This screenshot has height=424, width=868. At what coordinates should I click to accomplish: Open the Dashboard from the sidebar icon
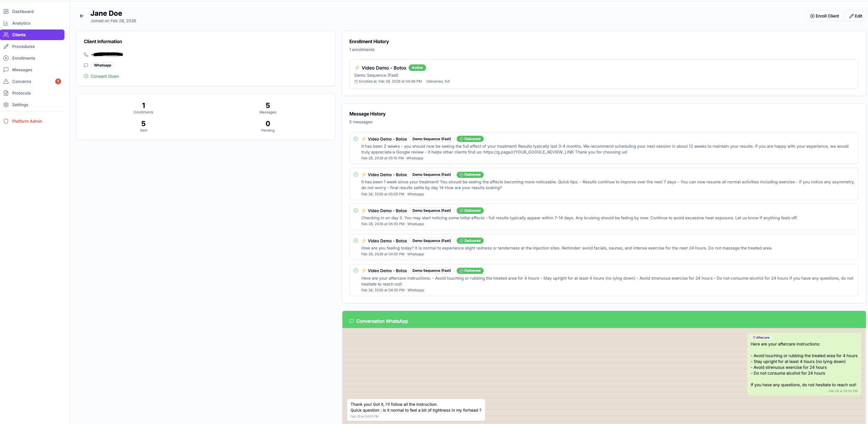pos(6,11)
